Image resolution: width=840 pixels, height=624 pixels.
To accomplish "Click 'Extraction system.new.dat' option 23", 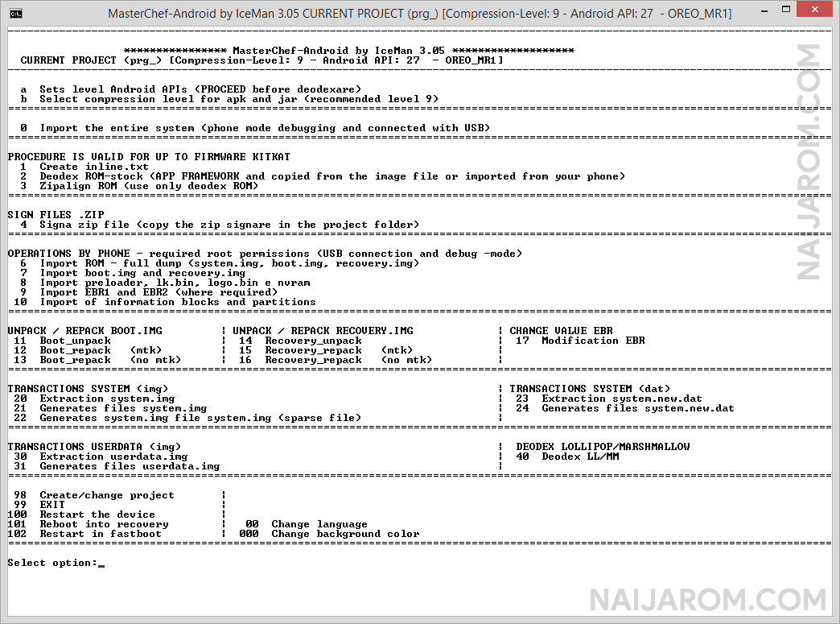I will (x=609, y=399).
